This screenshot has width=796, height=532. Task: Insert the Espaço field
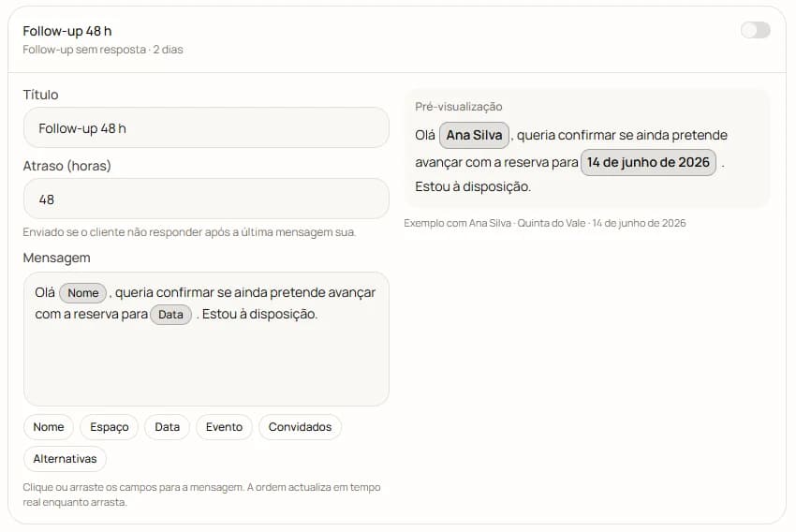(110, 427)
